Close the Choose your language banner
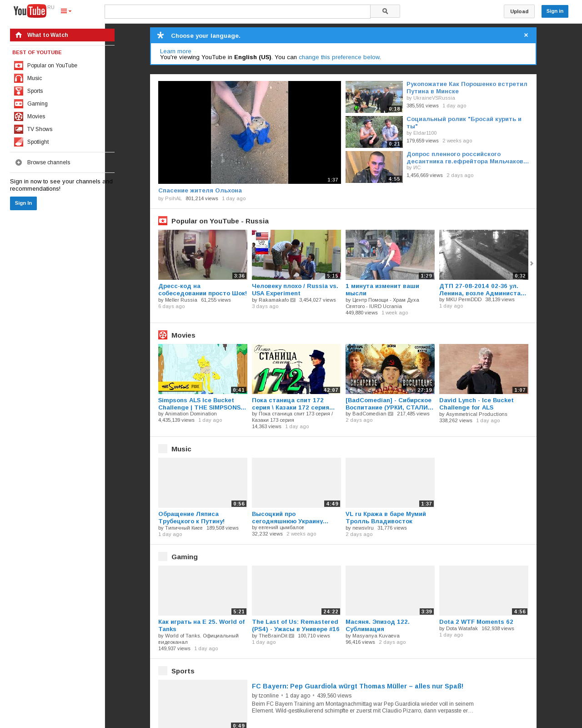 pos(526,35)
